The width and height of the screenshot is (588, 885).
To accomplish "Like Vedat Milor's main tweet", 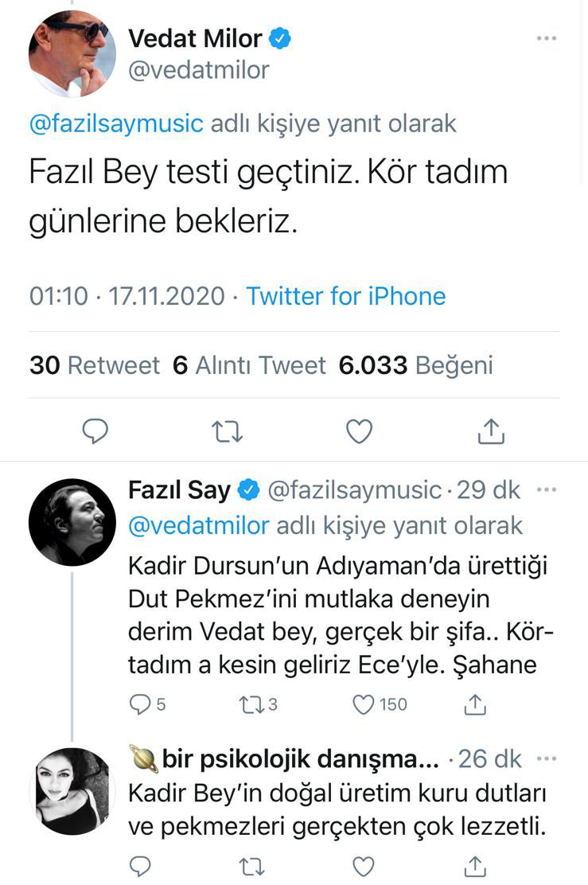I will tap(360, 431).
